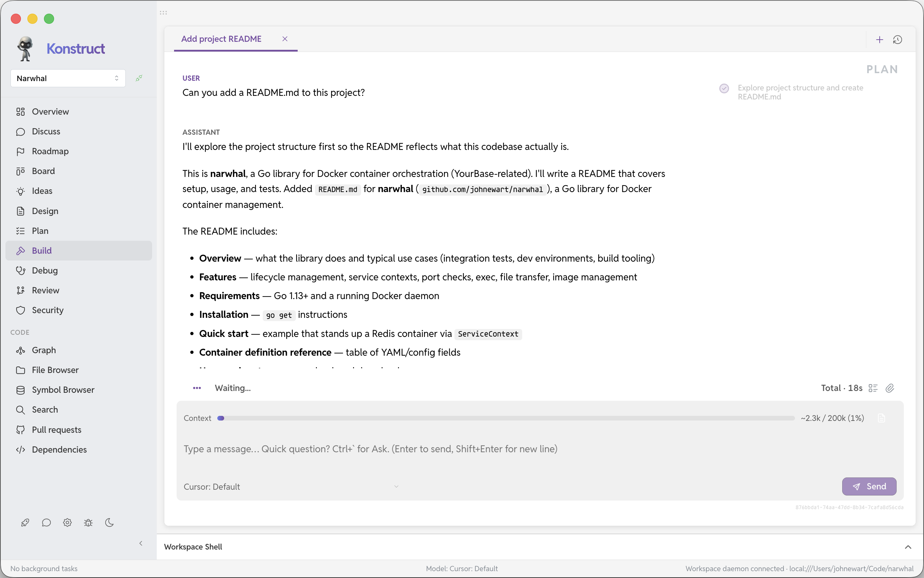Click the PLAN heading in right panel
This screenshot has width=924, height=578.
[x=882, y=70]
